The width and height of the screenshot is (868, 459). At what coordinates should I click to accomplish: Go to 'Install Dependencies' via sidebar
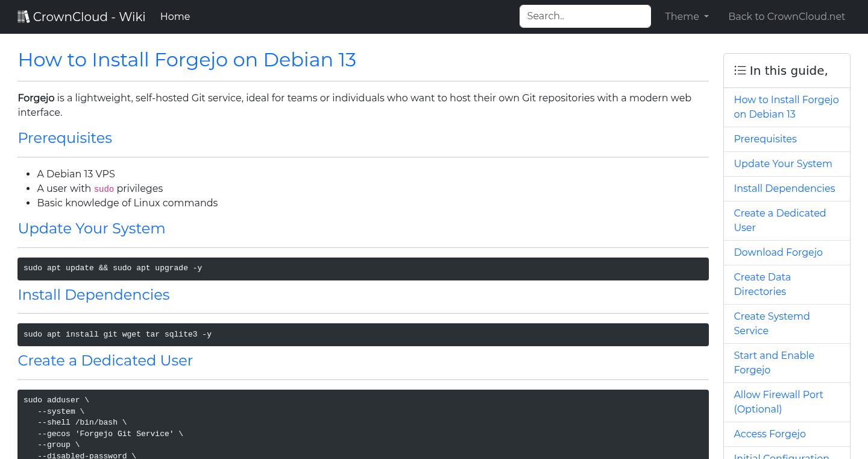pos(784,188)
